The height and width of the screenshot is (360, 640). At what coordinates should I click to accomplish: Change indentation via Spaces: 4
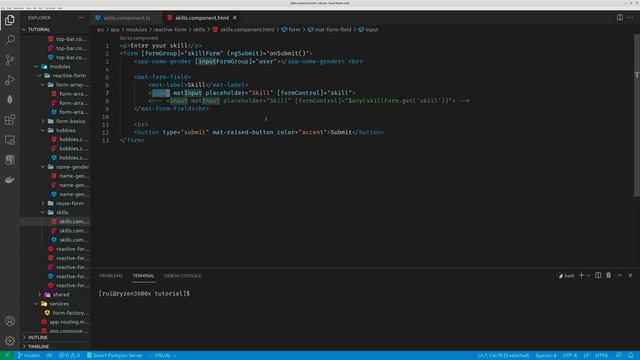(546, 356)
